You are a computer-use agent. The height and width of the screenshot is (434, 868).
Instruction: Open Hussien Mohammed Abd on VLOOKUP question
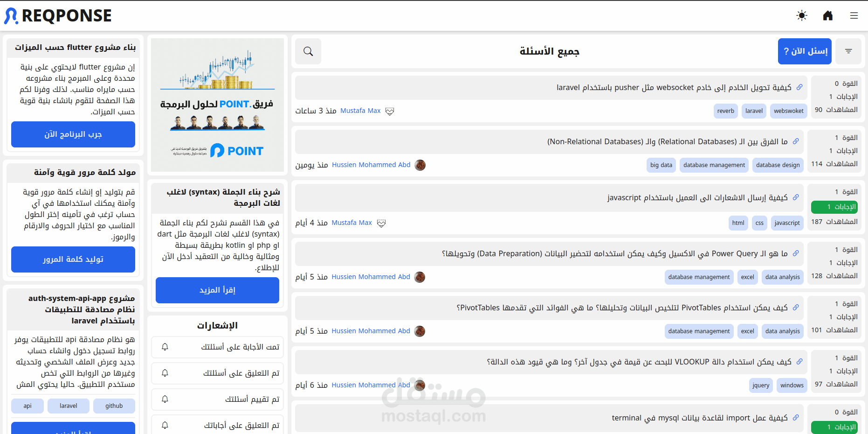click(371, 385)
